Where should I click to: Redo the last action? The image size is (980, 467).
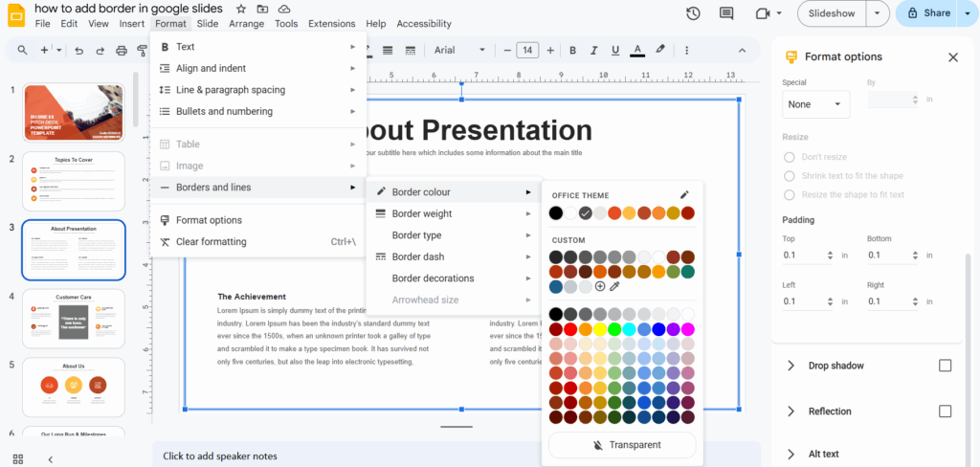pos(100,50)
